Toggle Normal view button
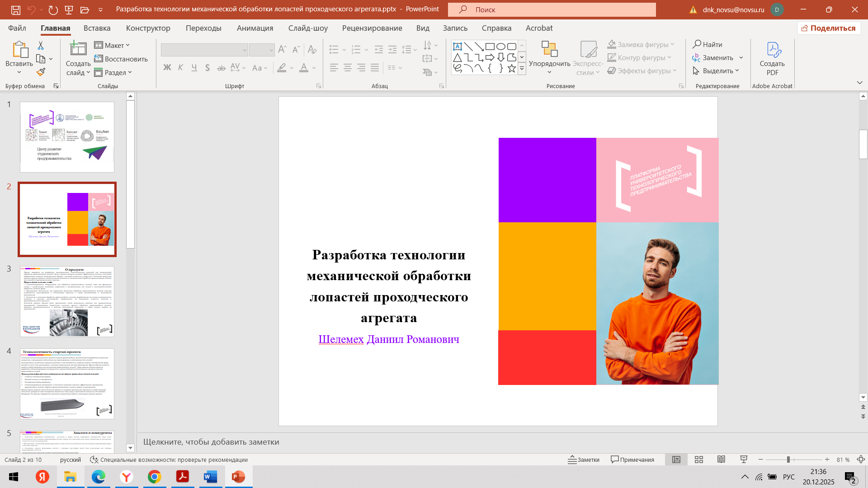 (x=676, y=460)
